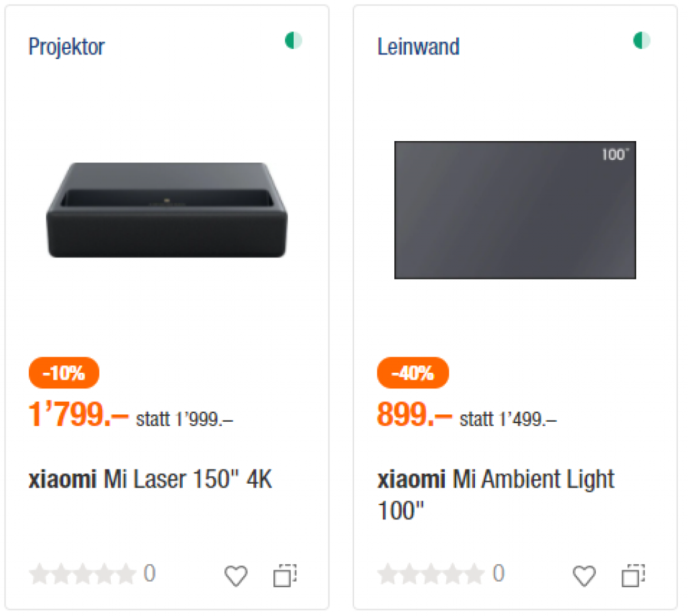Viewport: 688px width, 616px height.
Task: Click the star rating of Mi Laser projector
Action: [x=83, y=574]
